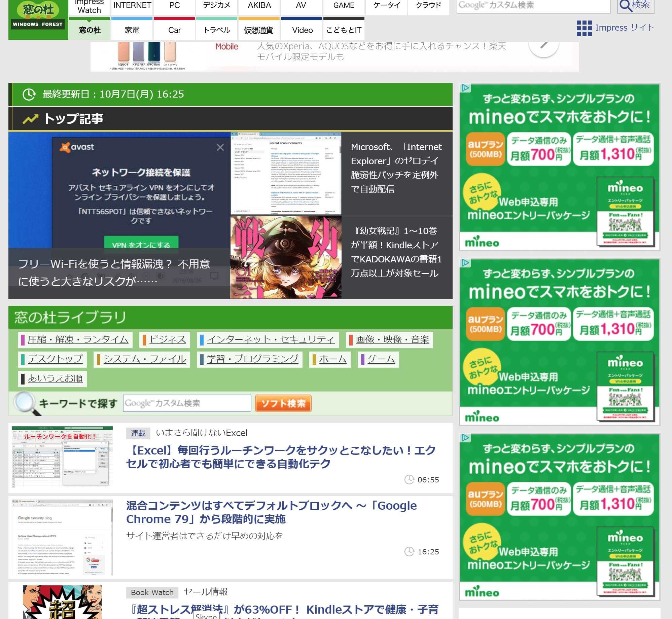Click AdChoices icon on third mineo ad
Image resolution: width=672 pixels, height=619 pixels.
(x=465, y=438)
